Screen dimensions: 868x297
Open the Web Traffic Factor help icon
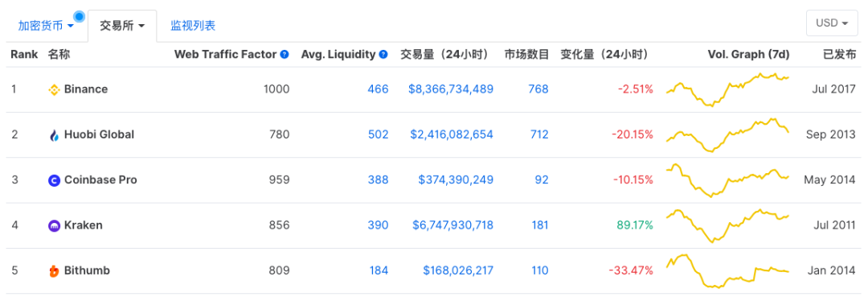pyautogui.click(x=285, y=54)
